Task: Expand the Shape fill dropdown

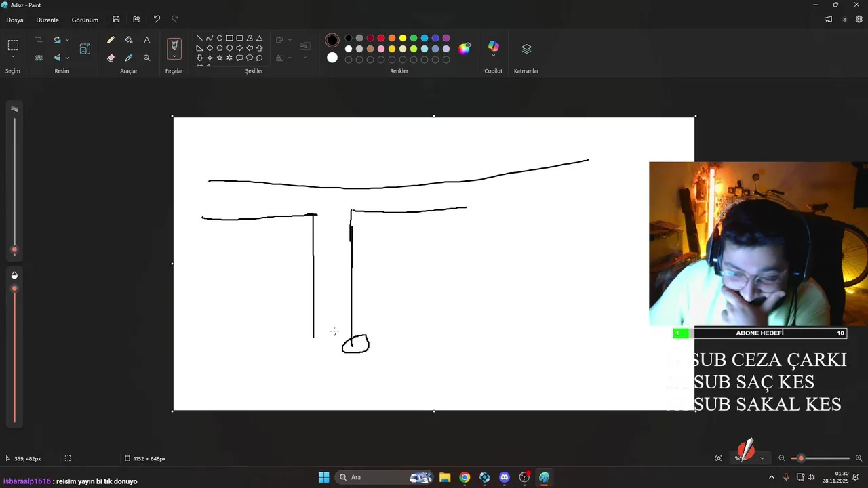Action: [290, 58]
